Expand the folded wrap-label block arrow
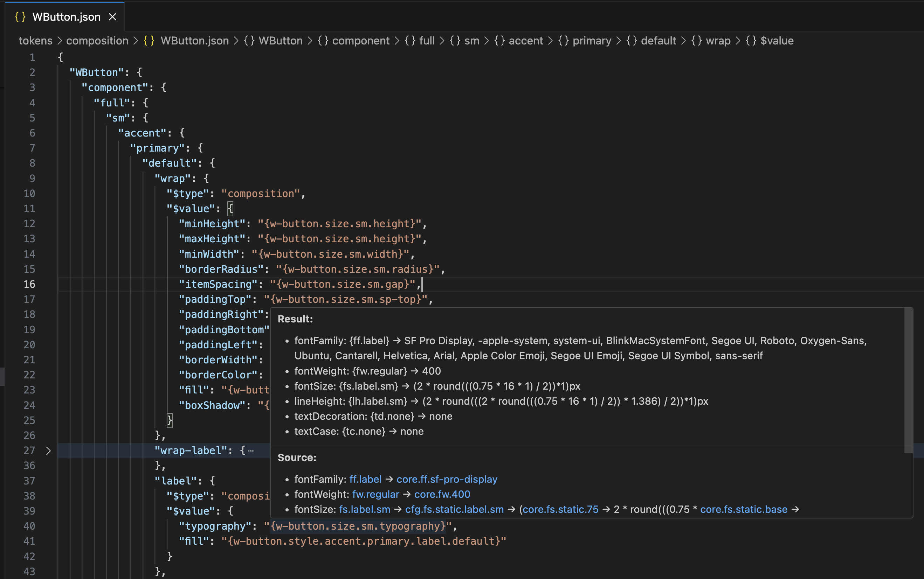The image size is (924, 579). pyautogui.click(x=48, y=451)
